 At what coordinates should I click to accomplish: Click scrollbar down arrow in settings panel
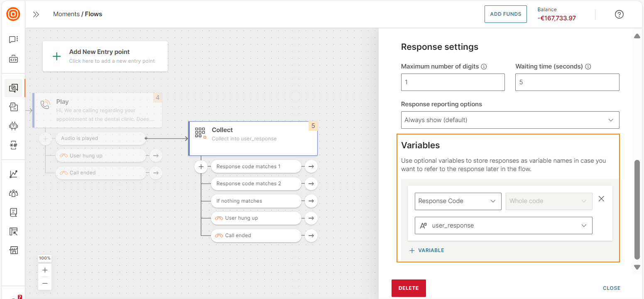[x=637, y=267]
